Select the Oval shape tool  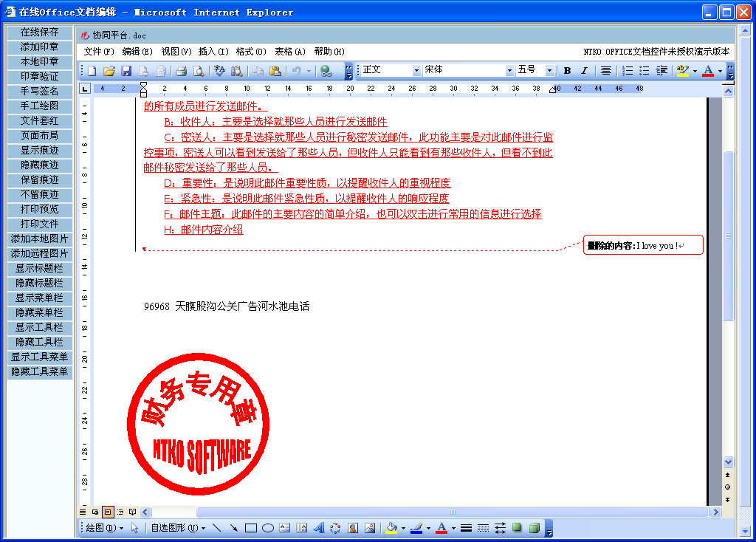coord(268,528)
